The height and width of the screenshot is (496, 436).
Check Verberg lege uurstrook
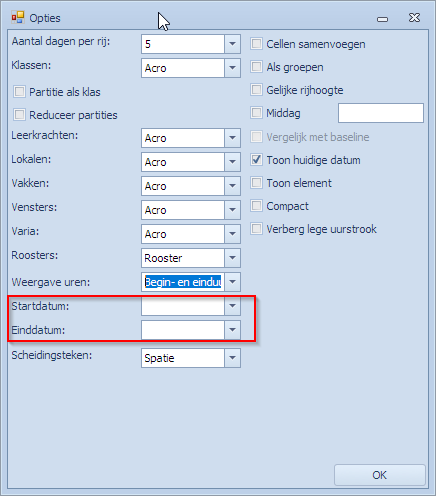(256, 229)
